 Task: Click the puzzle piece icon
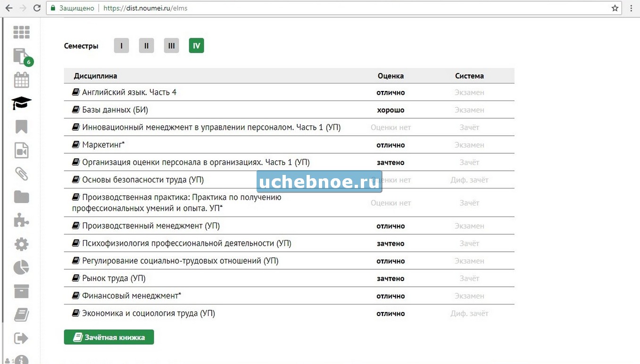(x=21, y=221)
